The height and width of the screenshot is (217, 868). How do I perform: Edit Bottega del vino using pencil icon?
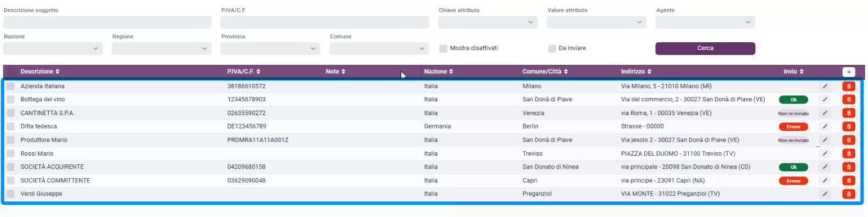(x=825, y=100)
